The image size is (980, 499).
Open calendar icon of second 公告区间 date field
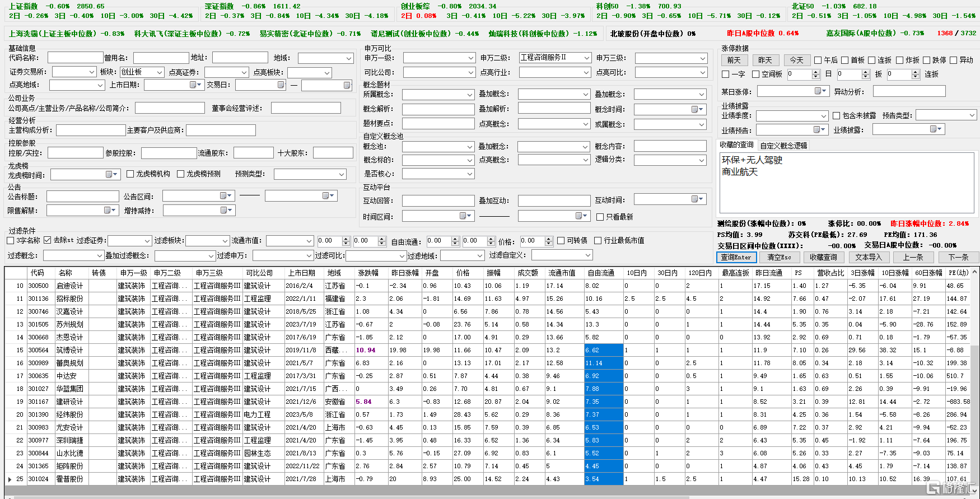click(x=328, y=195)
